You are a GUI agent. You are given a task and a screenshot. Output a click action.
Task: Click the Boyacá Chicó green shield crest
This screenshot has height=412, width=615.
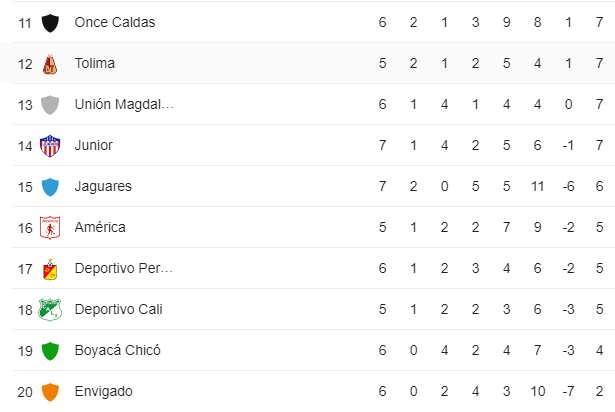coord(50,351)
